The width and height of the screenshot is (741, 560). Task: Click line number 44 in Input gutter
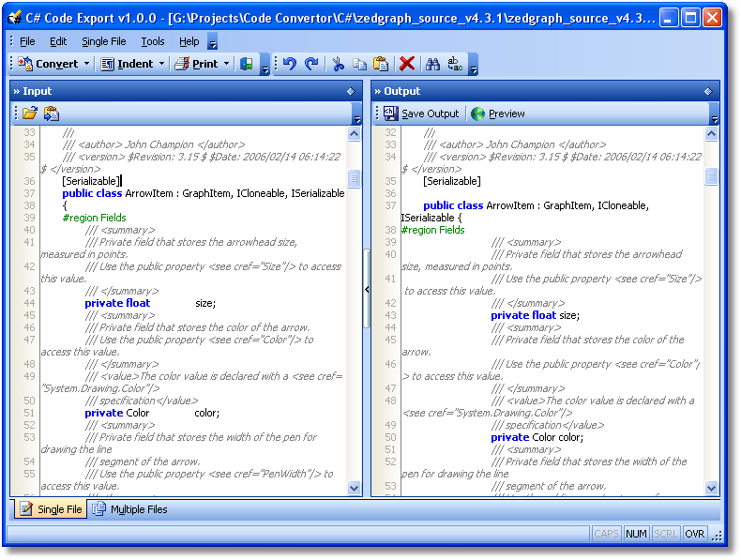29,303
